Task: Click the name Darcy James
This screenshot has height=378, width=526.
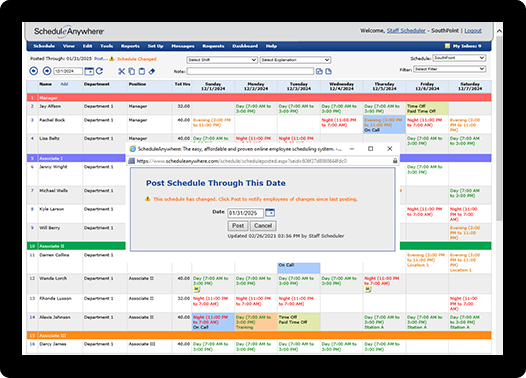Action: click(53, 344)
